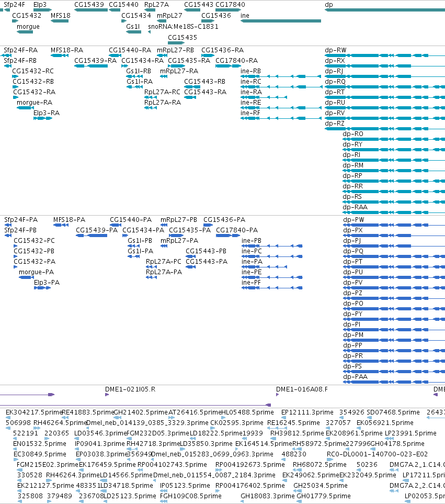The width and height of the screenshot is (445, 504).
Task: Click the RpL27A-RC transcript label
Action: click(162, 92)
